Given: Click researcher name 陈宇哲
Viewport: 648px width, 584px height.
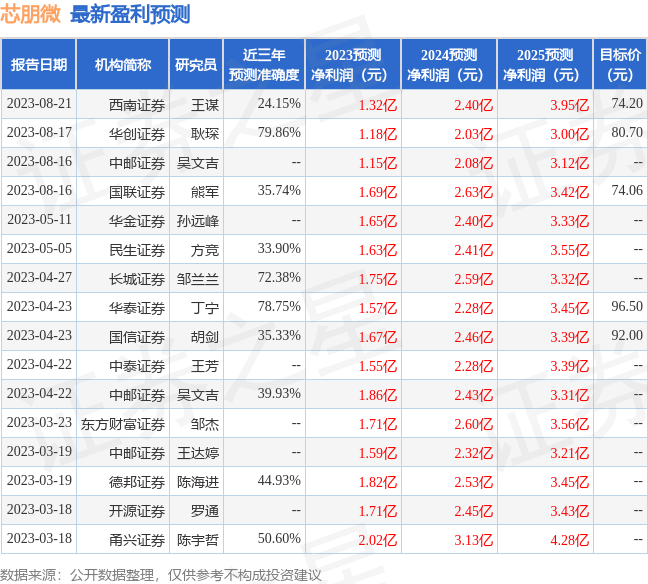Looking at the screenshot, I should coord(198,540).
